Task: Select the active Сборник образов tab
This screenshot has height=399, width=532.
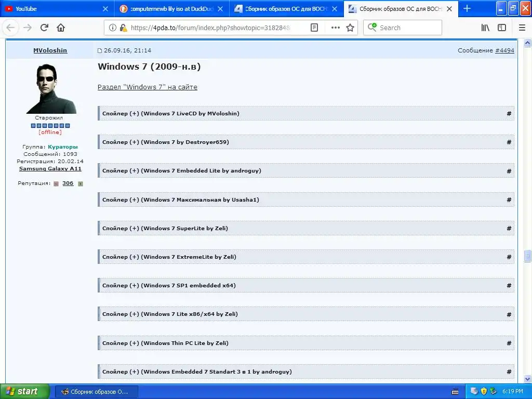Action: tap(401, 9)
